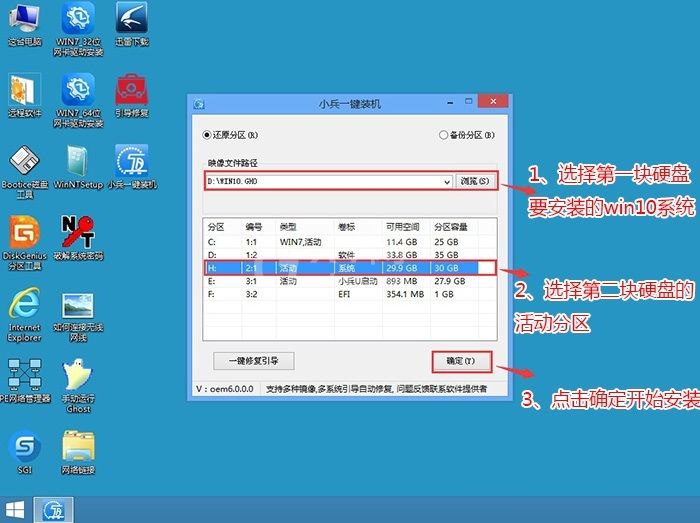The height and width of the screenshot is (523, 700).
Task: Maximize 小兵一键装机 window
Action: click(468, 101)
